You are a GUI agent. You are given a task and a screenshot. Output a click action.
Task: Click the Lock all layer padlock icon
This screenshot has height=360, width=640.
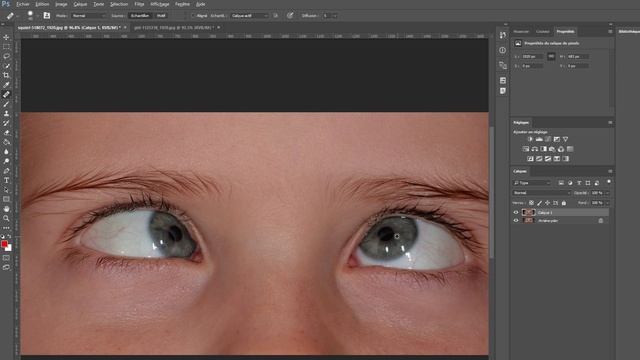pyautogui.click(x=564, y=202)
